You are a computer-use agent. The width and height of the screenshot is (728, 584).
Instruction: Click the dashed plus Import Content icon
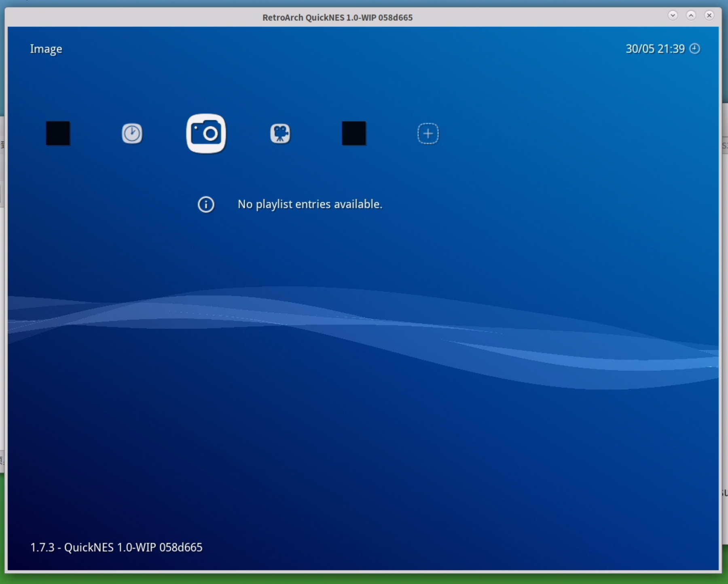(x=428, y=133)
